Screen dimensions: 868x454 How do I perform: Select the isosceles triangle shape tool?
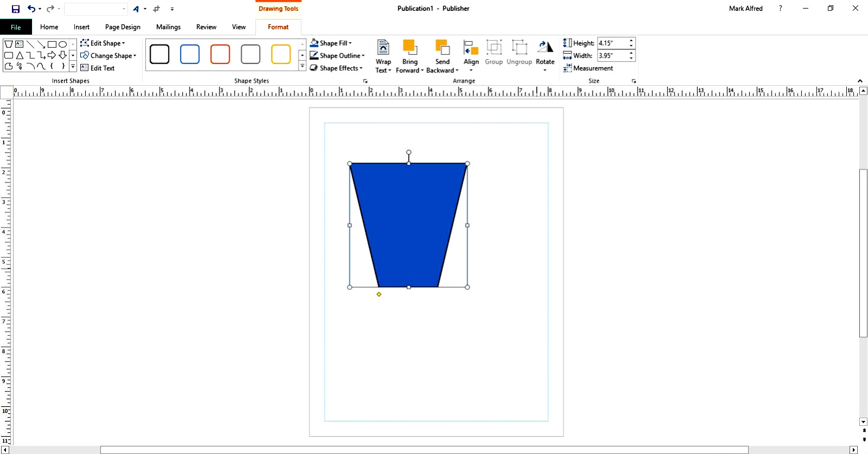[20, 55]
